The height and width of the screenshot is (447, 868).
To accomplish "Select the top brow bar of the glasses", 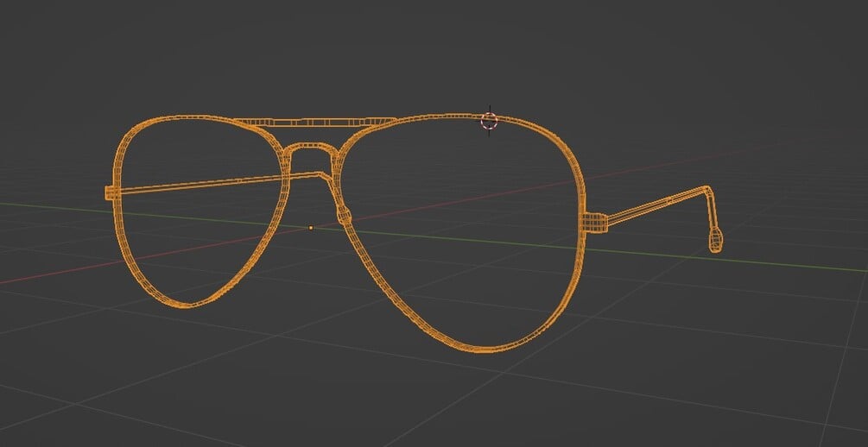I will pyautogui.click(x=315, y=123).
